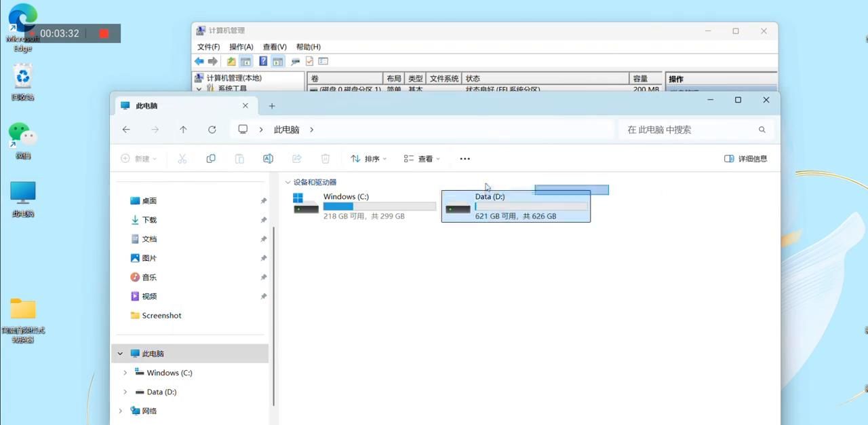Viewport: 868px width, 425px height.
Task: Open the Screenshot folder in sidebar
Action: 156,315
